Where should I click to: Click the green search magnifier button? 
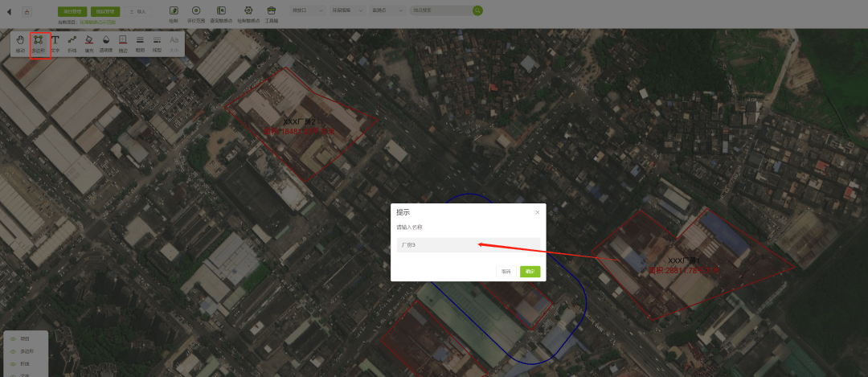[x=478, y=10]
